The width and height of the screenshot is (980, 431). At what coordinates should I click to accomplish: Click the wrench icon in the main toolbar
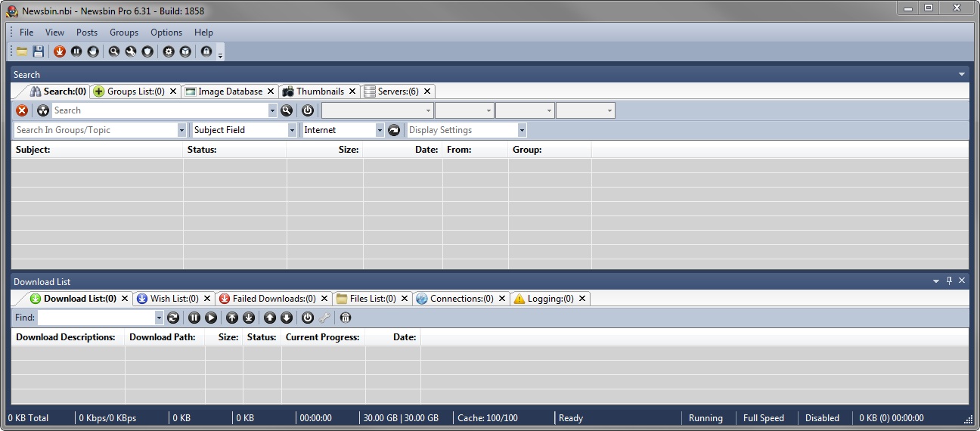pos(131,51)
